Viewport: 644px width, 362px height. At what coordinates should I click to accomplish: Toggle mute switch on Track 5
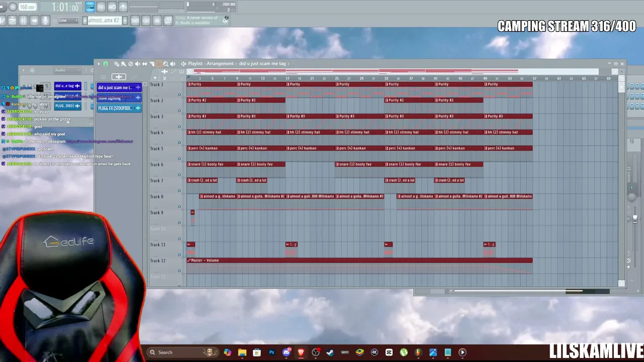[x=179, y=159]
